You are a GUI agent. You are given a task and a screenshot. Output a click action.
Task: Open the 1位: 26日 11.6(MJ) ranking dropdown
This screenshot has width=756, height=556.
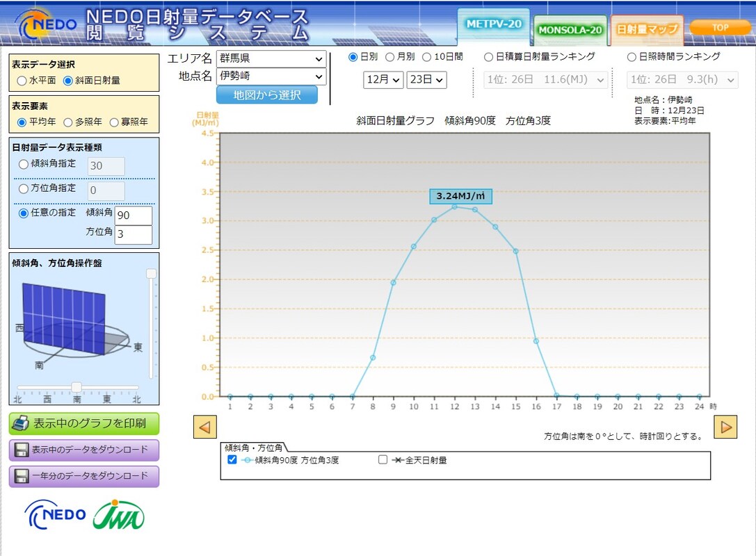pos(545,79)
